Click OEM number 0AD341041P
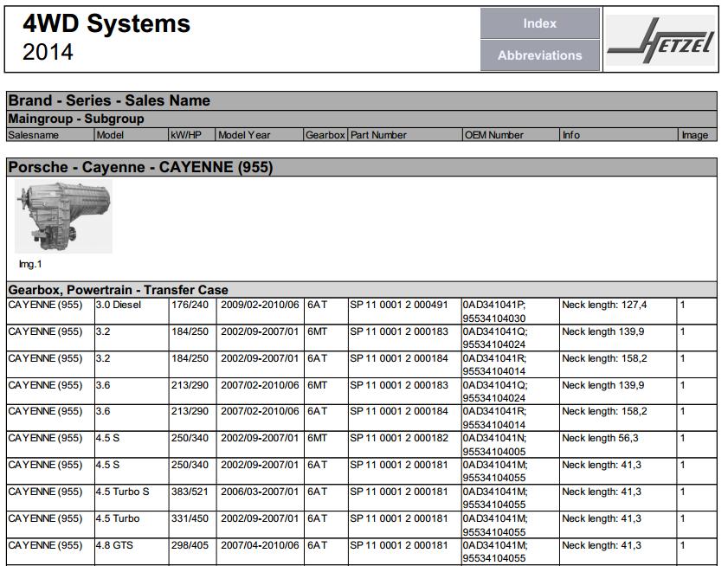The image size is (728, 566). tap(494, 305)
